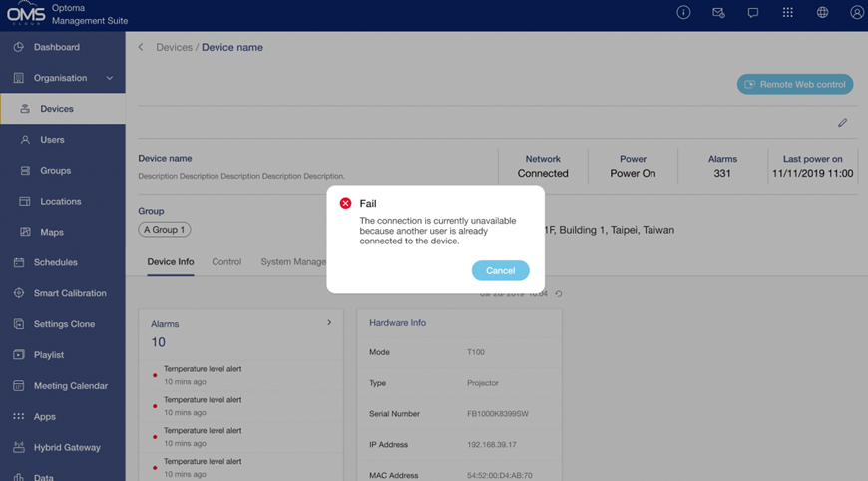
Task: Open the apps grid icon
Action: click(788, 13)
